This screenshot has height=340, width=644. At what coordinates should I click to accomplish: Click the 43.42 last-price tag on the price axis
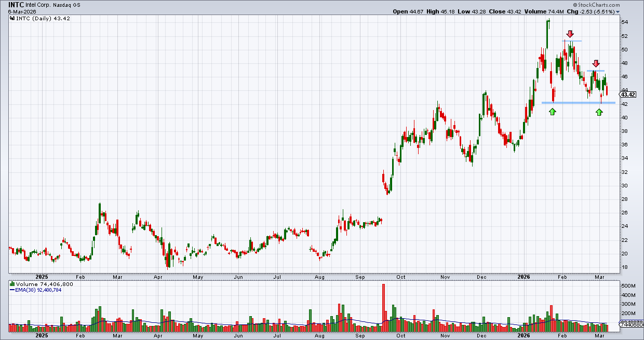pyautogui.click(x=627, y=94)
